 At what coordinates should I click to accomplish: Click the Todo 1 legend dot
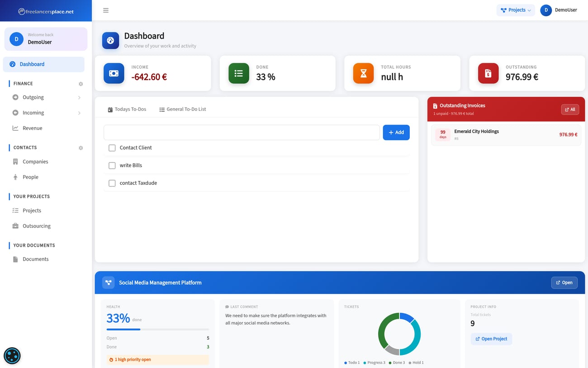(346, 363)
